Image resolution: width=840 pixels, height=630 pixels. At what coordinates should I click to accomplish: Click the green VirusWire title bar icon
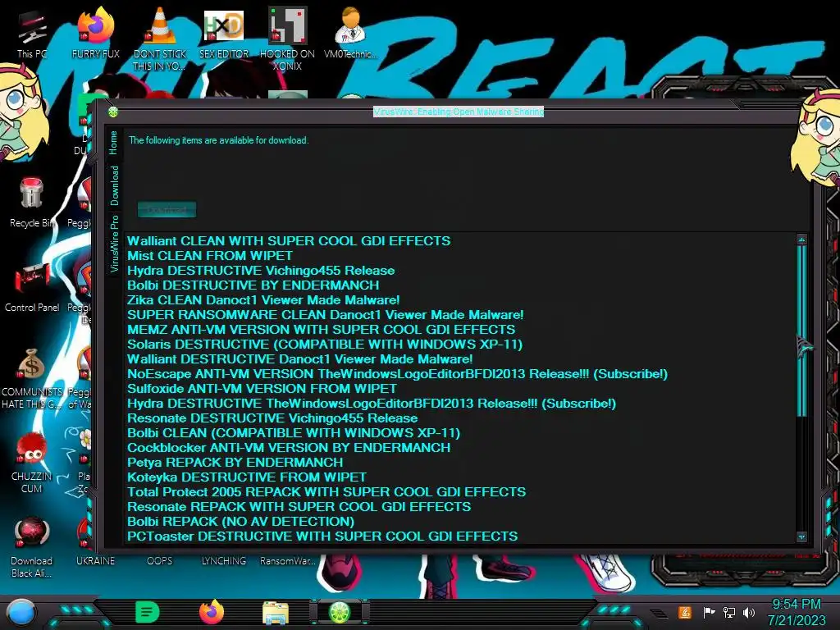[113, 112]
